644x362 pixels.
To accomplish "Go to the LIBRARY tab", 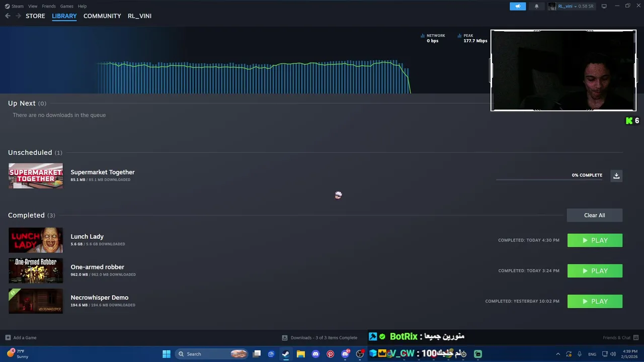I will tap(64, 16).
